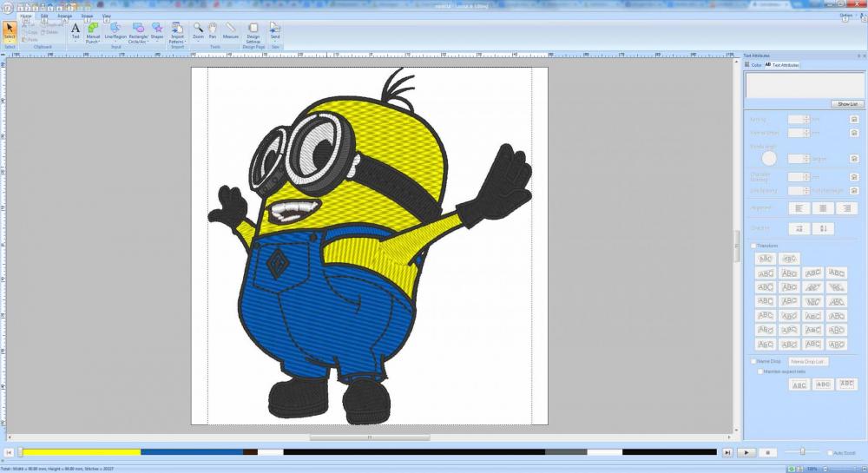Enable the Name Drop checkbox

click(x=753, y=361)
